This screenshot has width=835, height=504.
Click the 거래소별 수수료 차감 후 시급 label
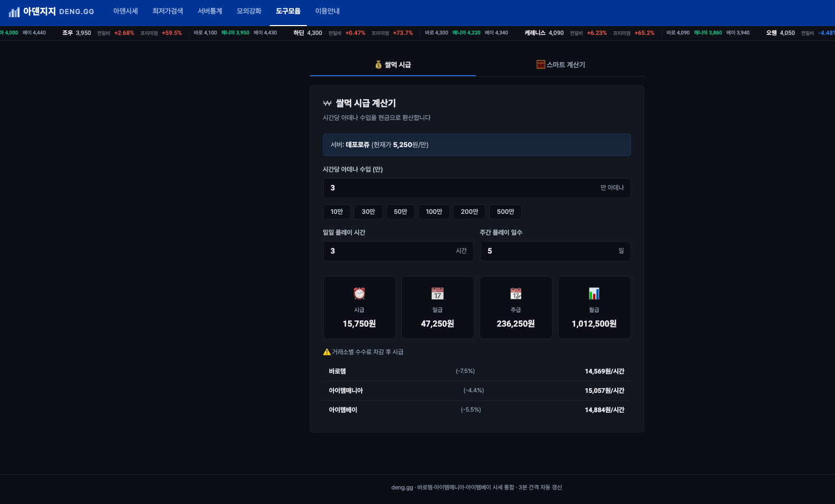point(367,352)
